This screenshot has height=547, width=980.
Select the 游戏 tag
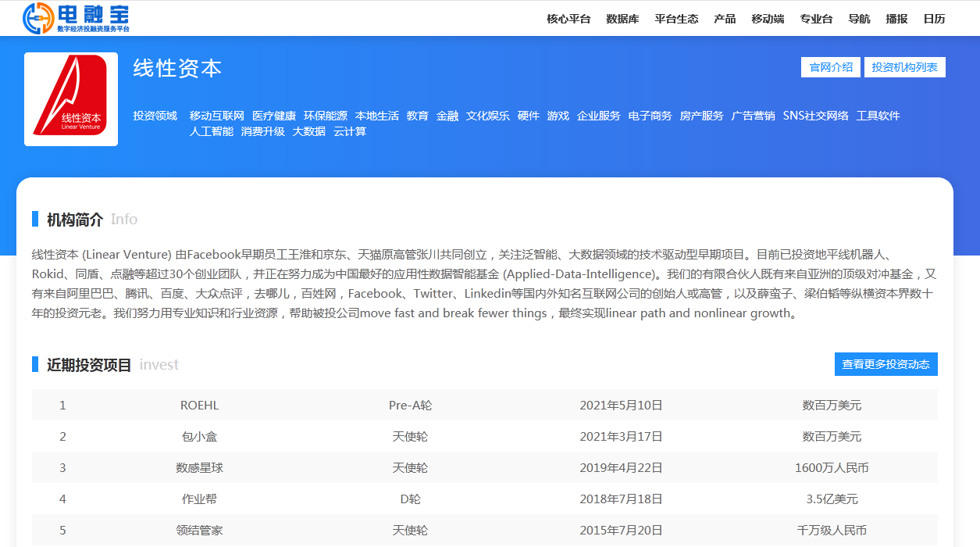point(558,116)
